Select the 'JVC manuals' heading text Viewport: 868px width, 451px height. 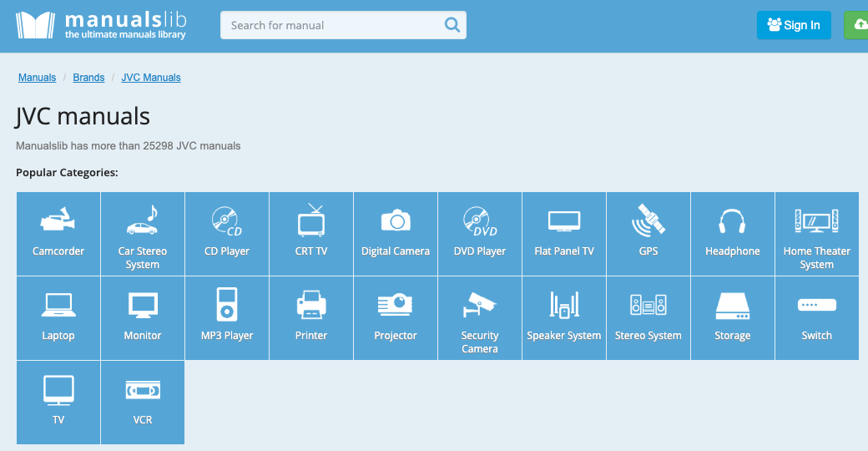click(83, 116)
